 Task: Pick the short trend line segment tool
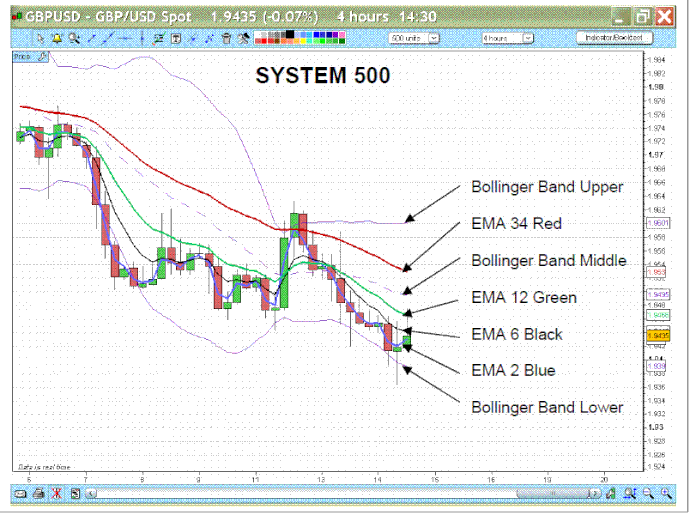click(x=92, y=39)
